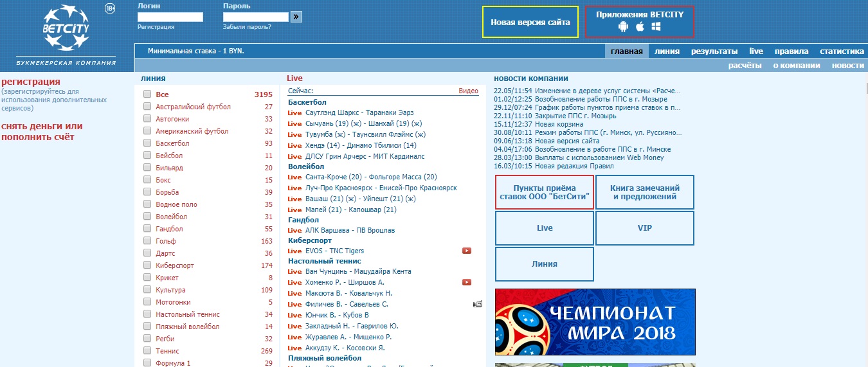Open news Новая версия сайта
This screenshot has width=868, height=367.
[x=567, y=141]
